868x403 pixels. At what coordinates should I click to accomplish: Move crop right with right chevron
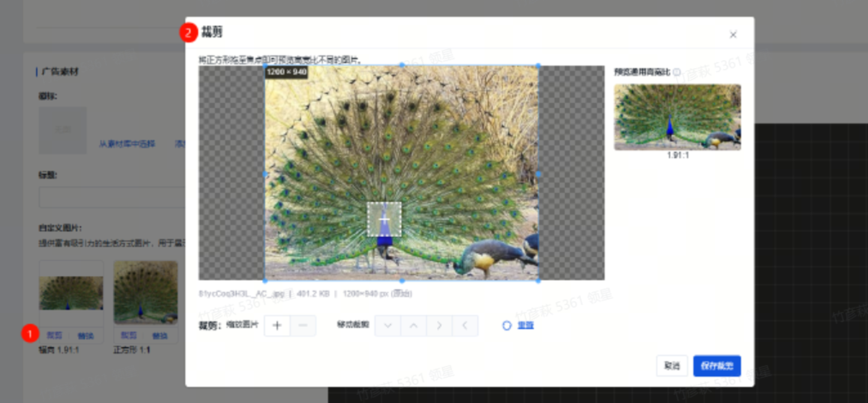pyautogui.click(x=439, y=326)
